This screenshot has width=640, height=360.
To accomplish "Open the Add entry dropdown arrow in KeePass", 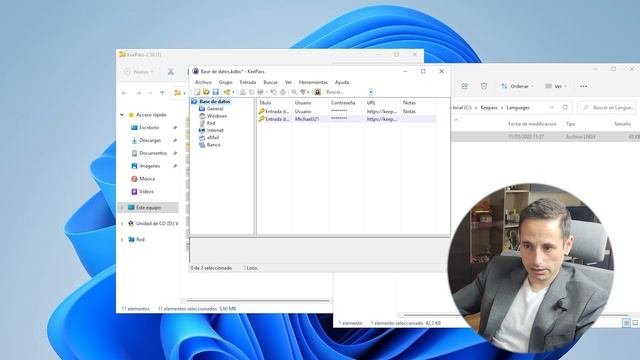I will [233, 92].
